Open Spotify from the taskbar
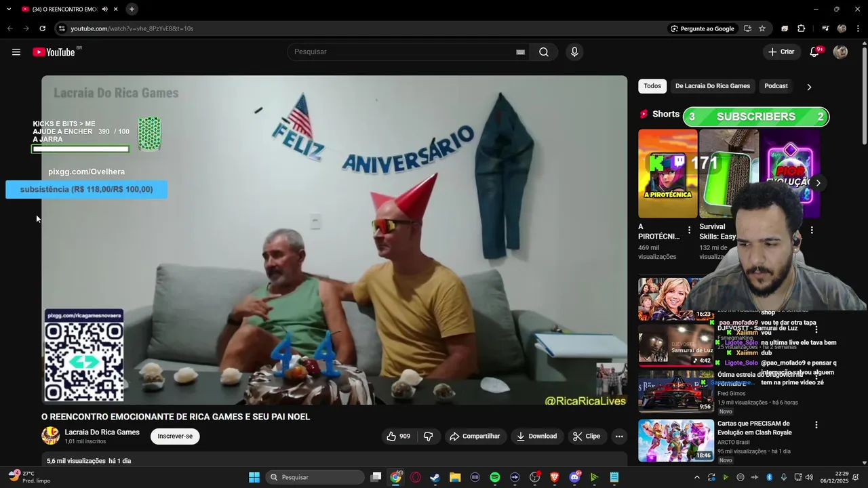The width and height of the screenshot is (868, 488). coord(495,477)
